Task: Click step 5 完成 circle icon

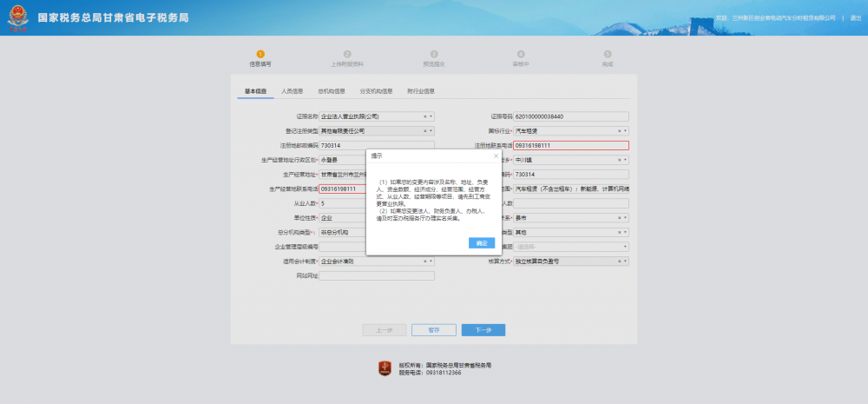Action: [608, 54]
